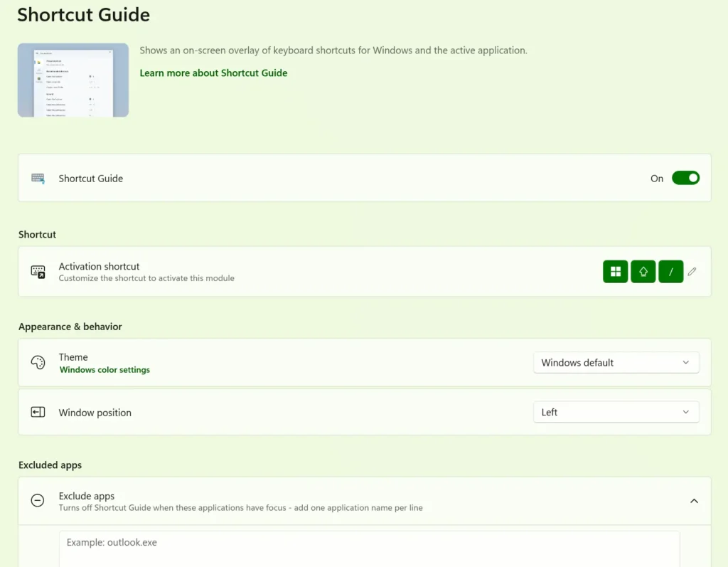The height and width of the screenshot is (567, 728).
Task: Open Windows color settings link
Action: coord(105,370)
